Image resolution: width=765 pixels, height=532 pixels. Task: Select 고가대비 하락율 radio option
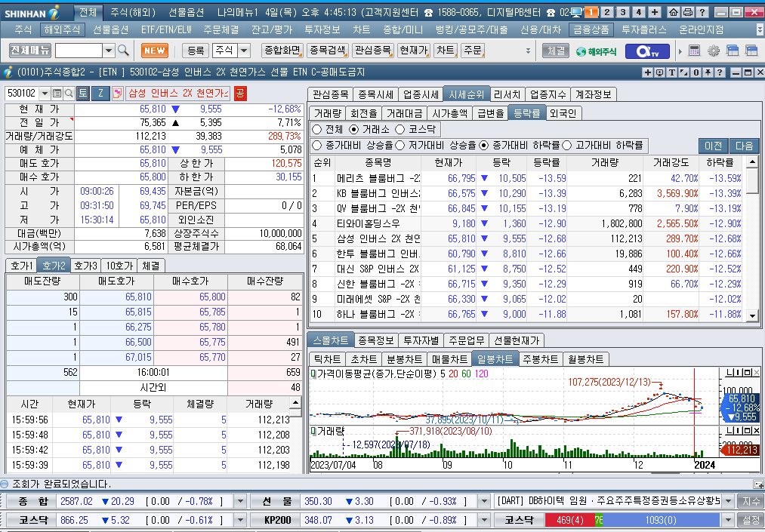tap(567, 145)
